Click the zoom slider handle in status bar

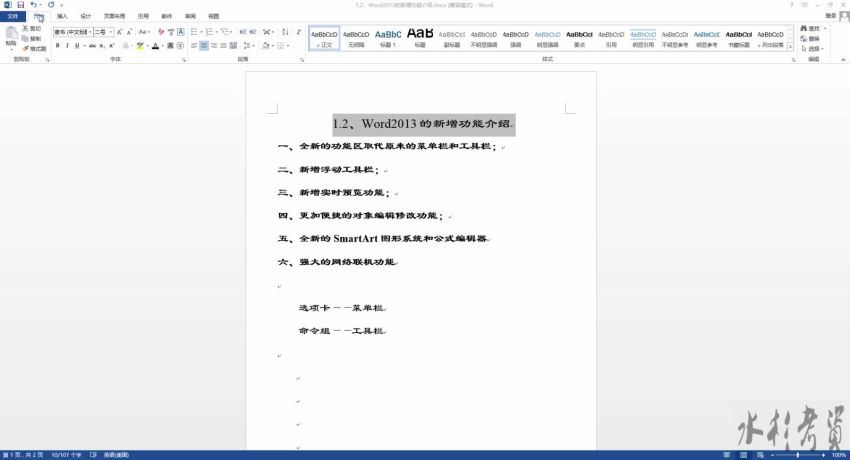(797, 455)
